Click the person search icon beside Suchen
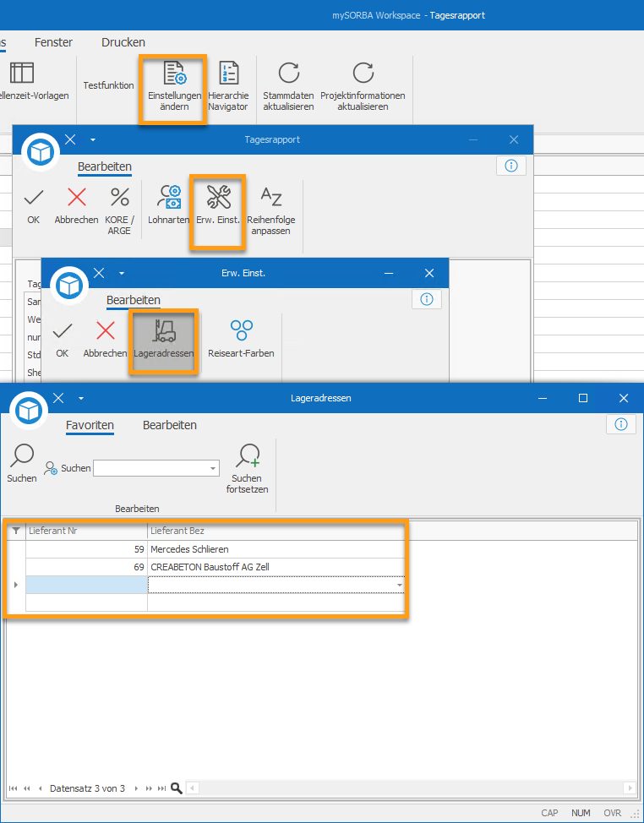Screen dimensions: 644x823 coord(51,468)
